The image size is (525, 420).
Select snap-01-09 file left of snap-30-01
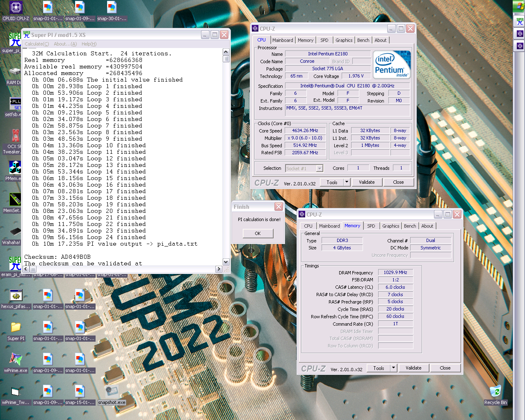click(80, 11)
